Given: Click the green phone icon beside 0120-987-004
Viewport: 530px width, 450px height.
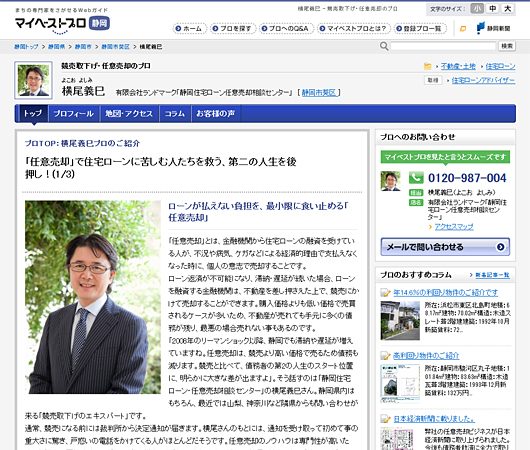Looking at the screenshot, I should [416, 178].
